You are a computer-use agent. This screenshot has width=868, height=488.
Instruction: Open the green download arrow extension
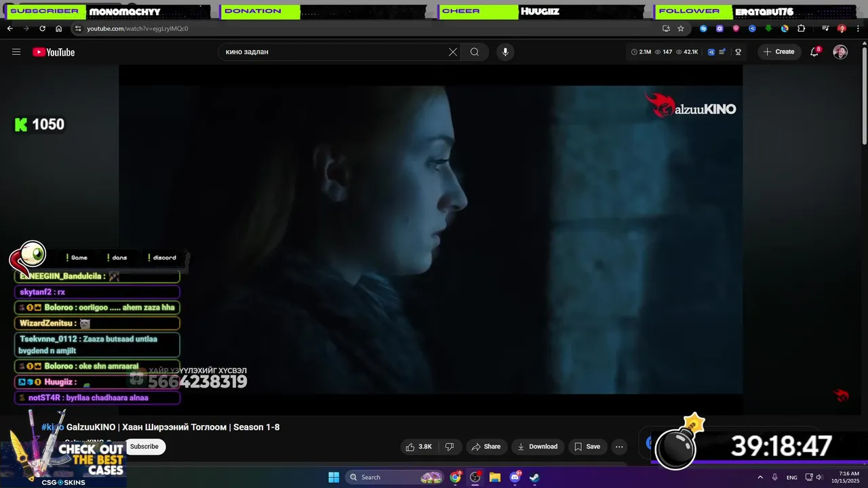pos(768,28)
